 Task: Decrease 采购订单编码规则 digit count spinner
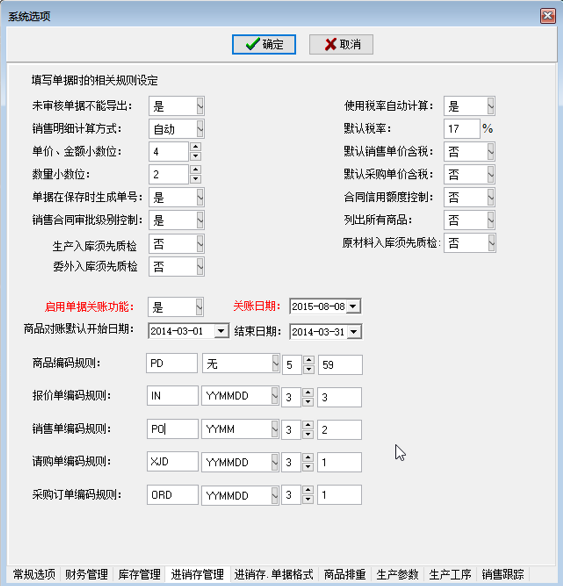pos(308,499)
